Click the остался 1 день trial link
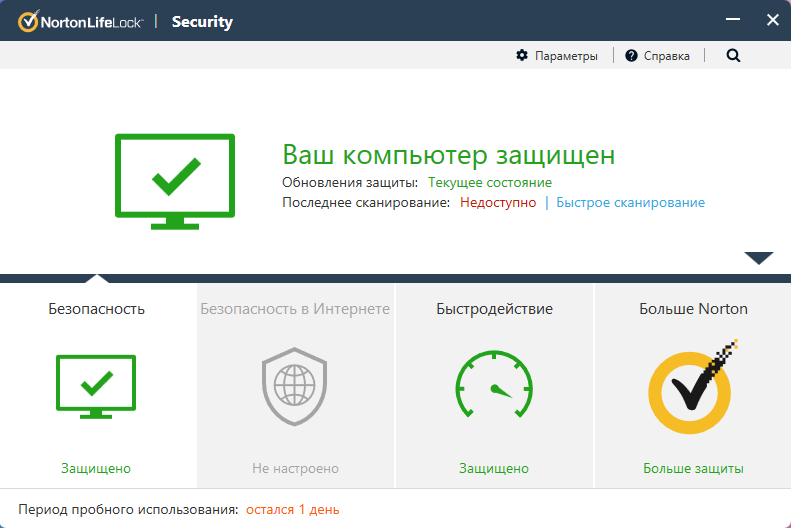This screenshot has height=528, width=791. tap(293, 510)
